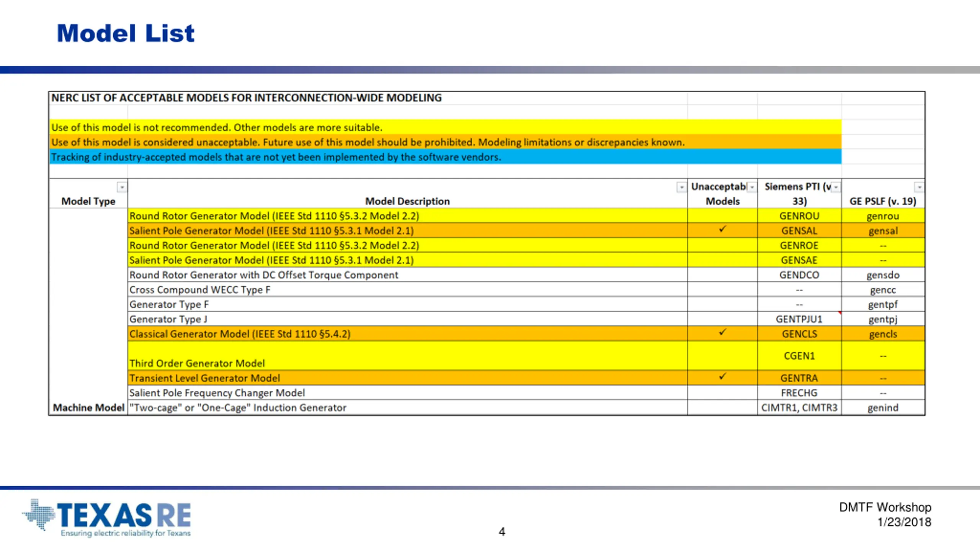Click the 'Siemens PTI (v 33)' column header
980x551 pixels.
[x=799, y=194]
